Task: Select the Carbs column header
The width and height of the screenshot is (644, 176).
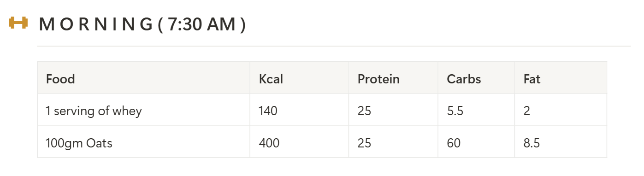Action: point(476,78)
